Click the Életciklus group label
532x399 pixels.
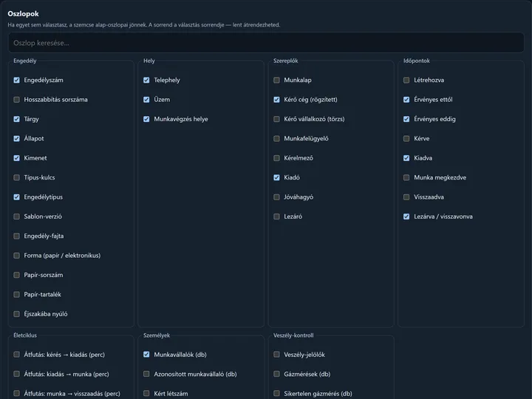(x=25, y=335)
